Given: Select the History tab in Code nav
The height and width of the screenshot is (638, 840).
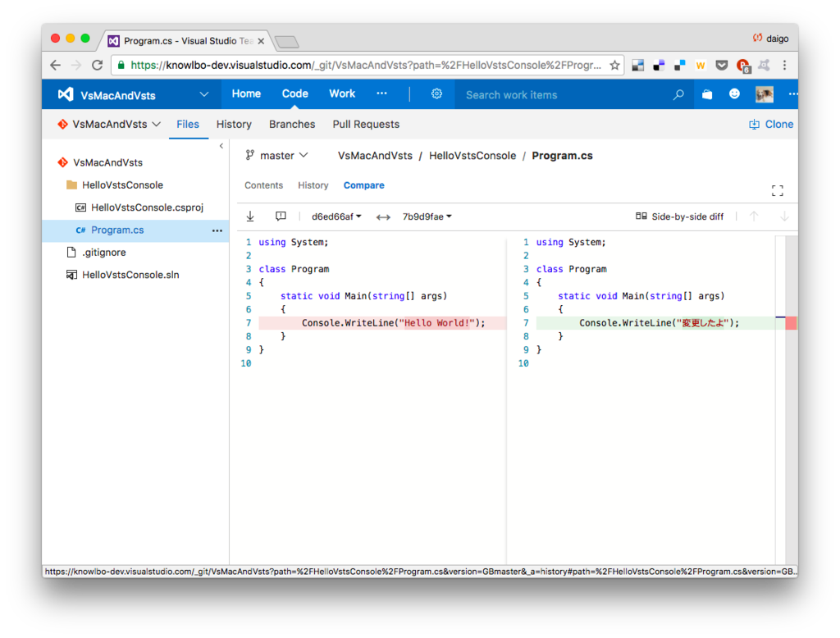Looking at the screenshot, I should coord(234,125).
